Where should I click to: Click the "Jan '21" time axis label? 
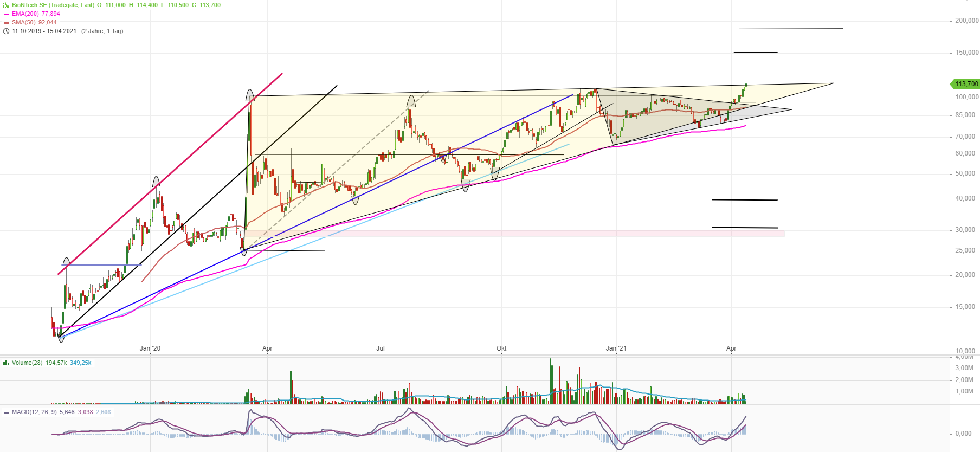(616, 348)
